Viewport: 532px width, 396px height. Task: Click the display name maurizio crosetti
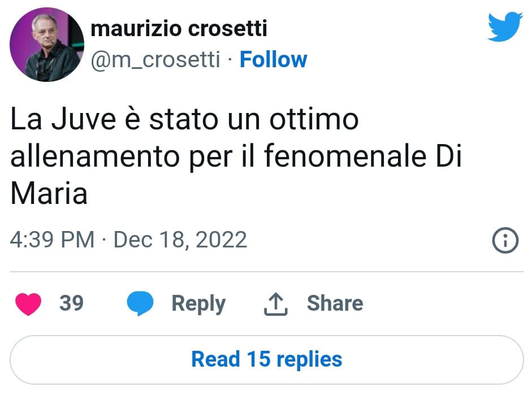(179, 28)
